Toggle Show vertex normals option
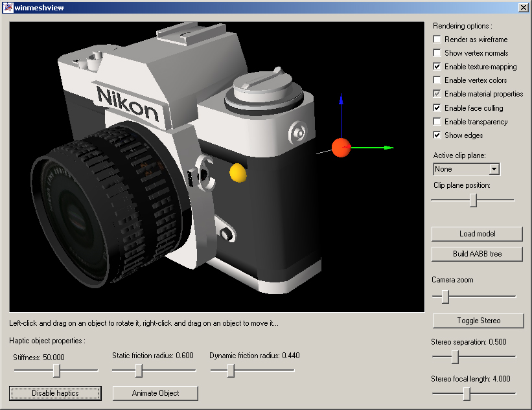The image size is (532, 410). click(x=437, y=53)
